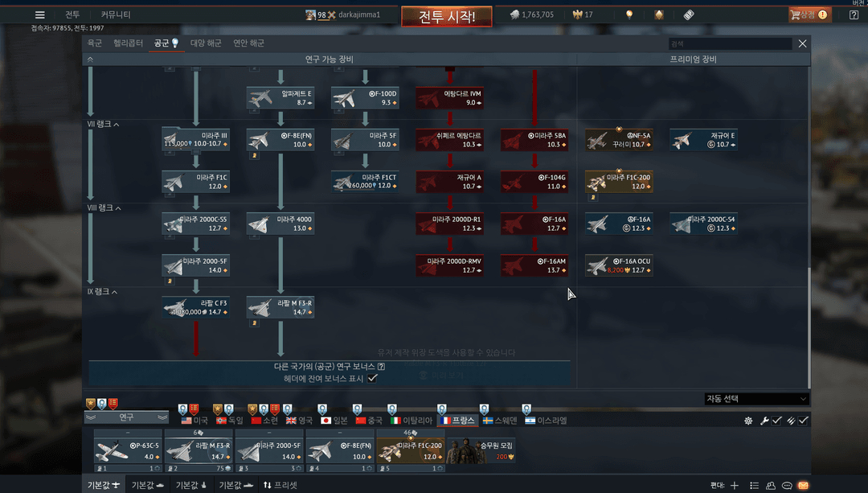868x493 pixels.
Task: Open the hamburger main menu
Action: [x=40, y=14]
